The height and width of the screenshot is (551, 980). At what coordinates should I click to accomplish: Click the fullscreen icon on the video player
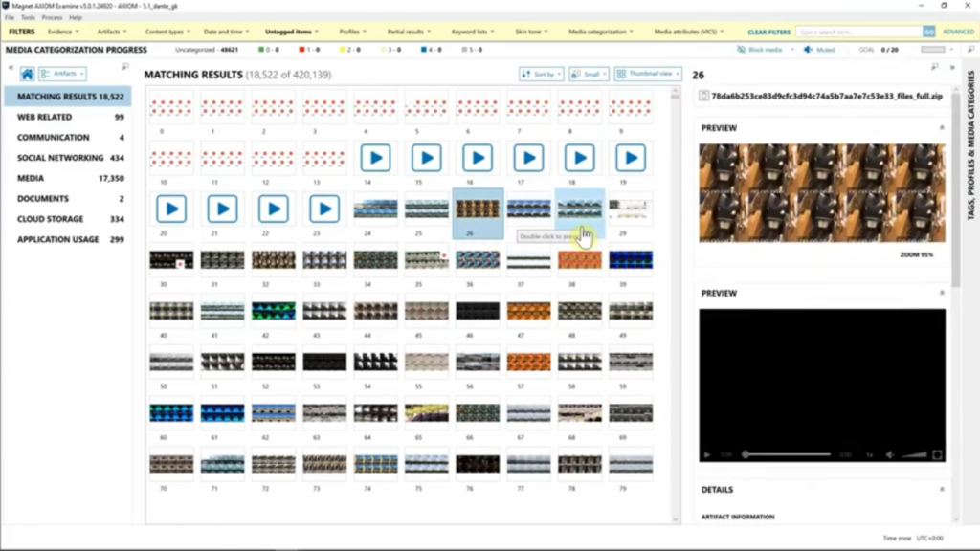pos(938,454)
